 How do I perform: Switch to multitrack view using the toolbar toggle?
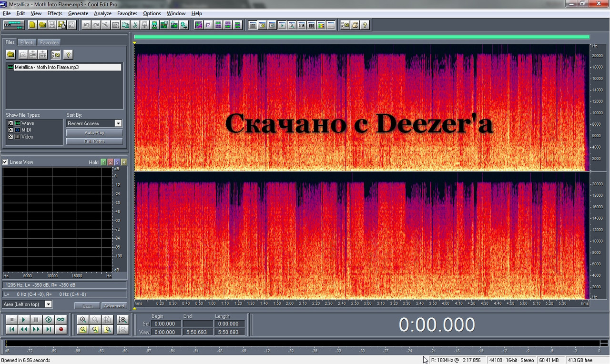13,25
